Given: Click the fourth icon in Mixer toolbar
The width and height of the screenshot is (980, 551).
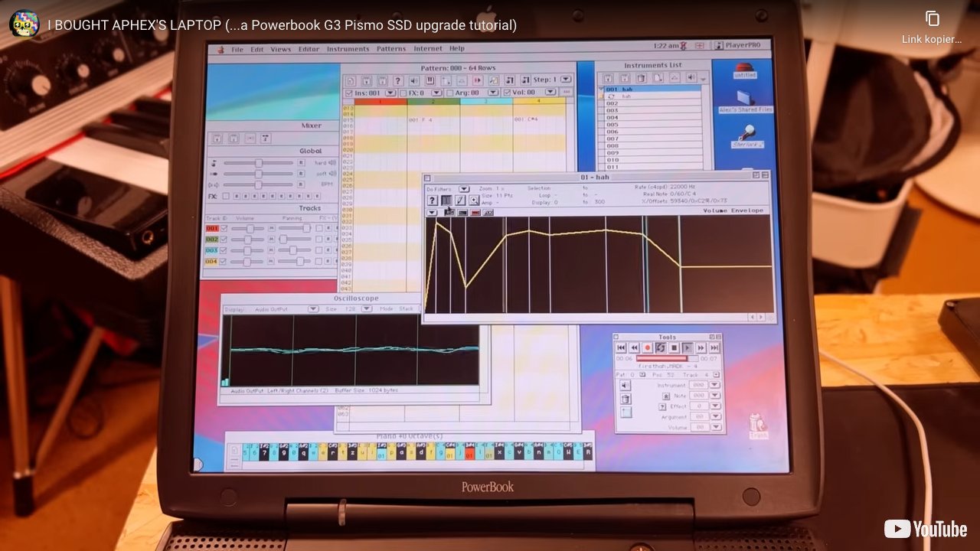Looking at the screenshot, I should click(x=266, y=139).
